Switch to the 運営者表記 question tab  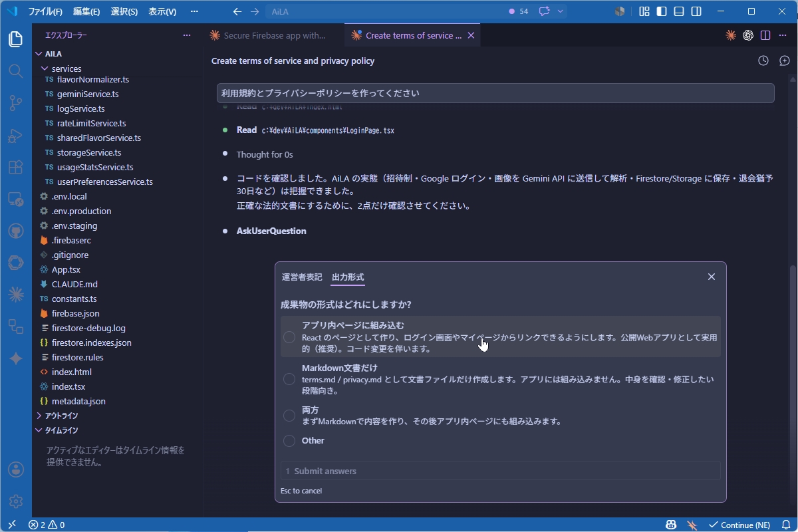point(302,277)
